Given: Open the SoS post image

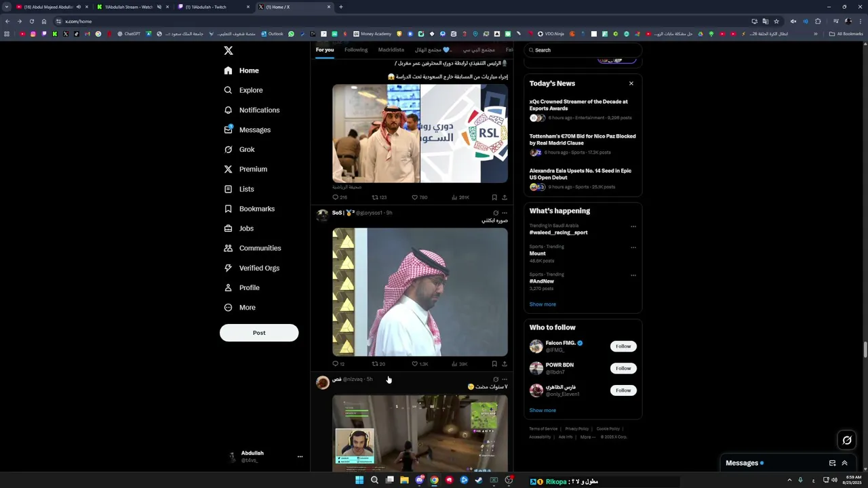Looking at the screenshot, I should [x=420, y=292].
